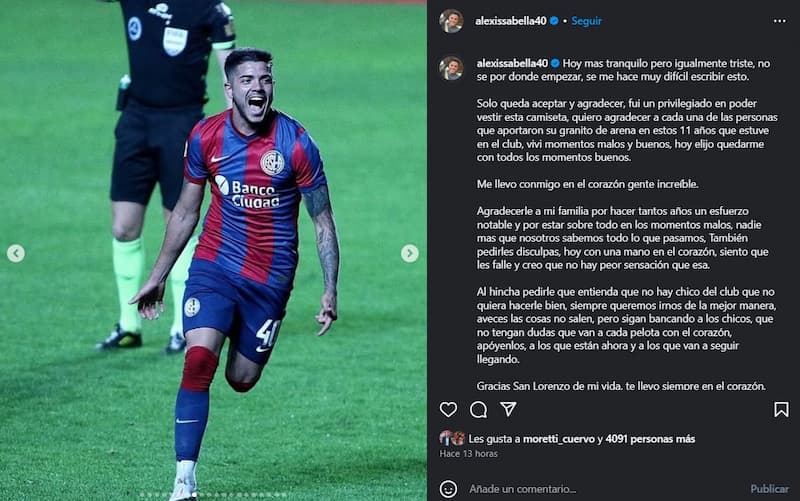
Task: Go to previous photo in carousel
Action: [x=16, y=253]
